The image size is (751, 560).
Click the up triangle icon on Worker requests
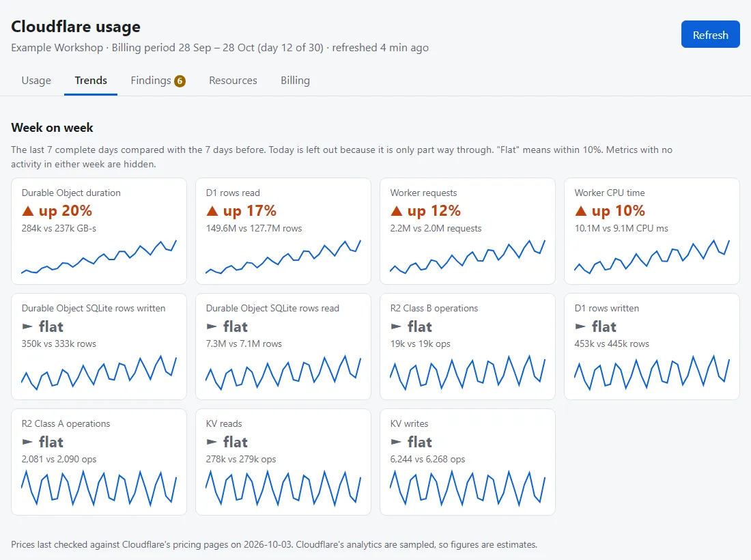(x=397, y=211)
